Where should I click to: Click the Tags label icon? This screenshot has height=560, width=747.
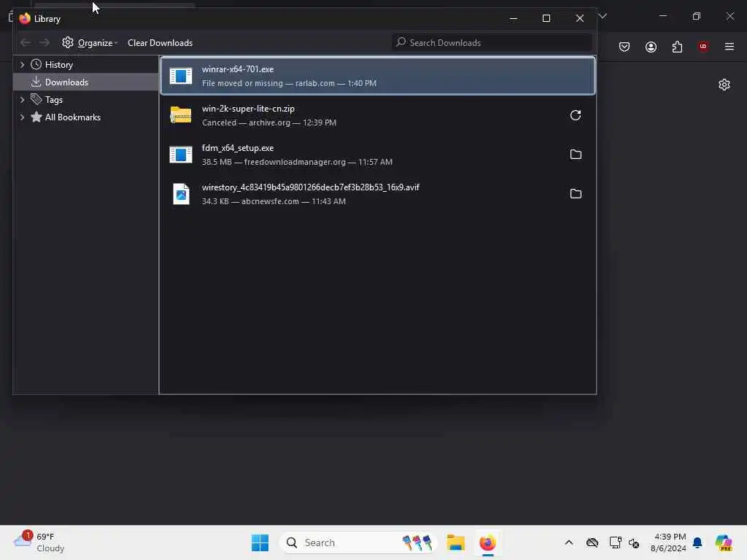(x=36, y=99)
